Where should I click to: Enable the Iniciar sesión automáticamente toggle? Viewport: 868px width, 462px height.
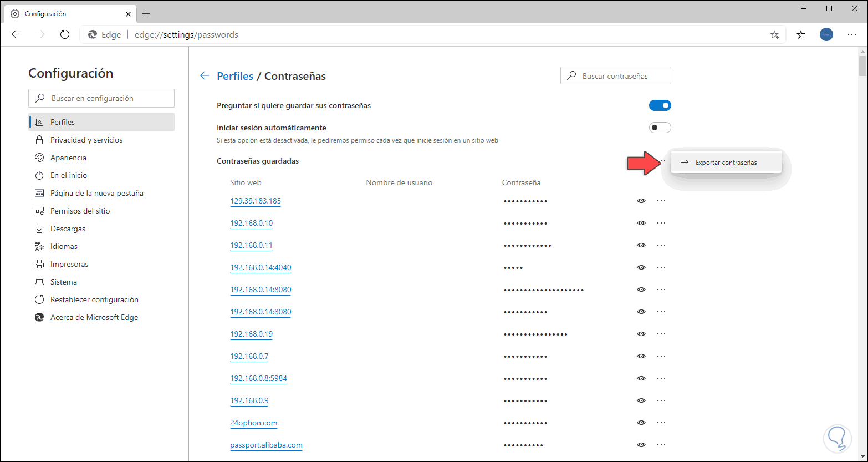click(660, 128)
